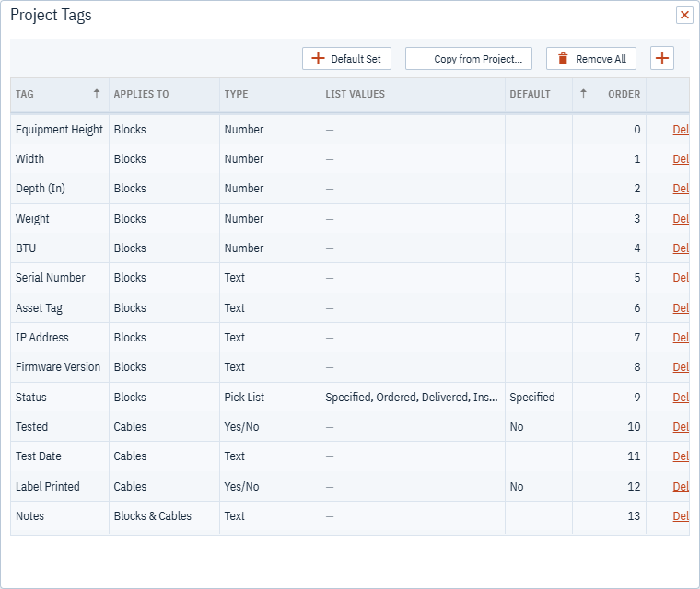Image resolution: width=700 pixels, height=589 pixels.
Task: Open Copy from Project dialog
Action: click(468, 59)
